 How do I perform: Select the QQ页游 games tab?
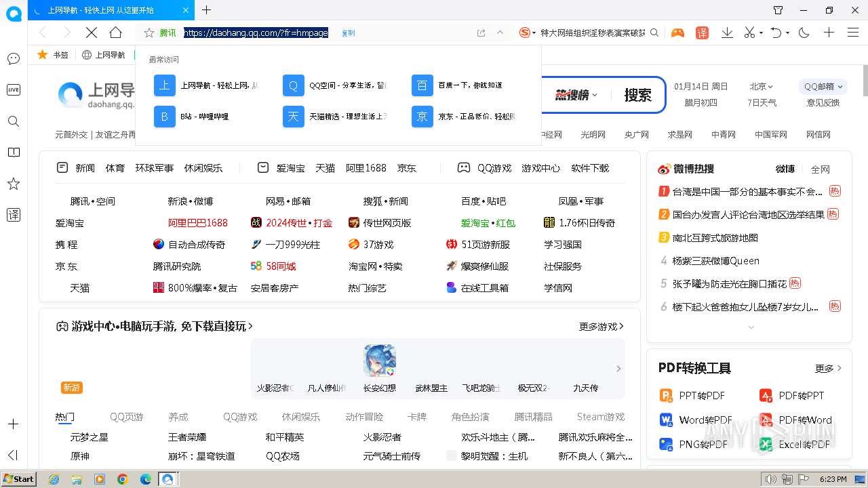point(127,417)
